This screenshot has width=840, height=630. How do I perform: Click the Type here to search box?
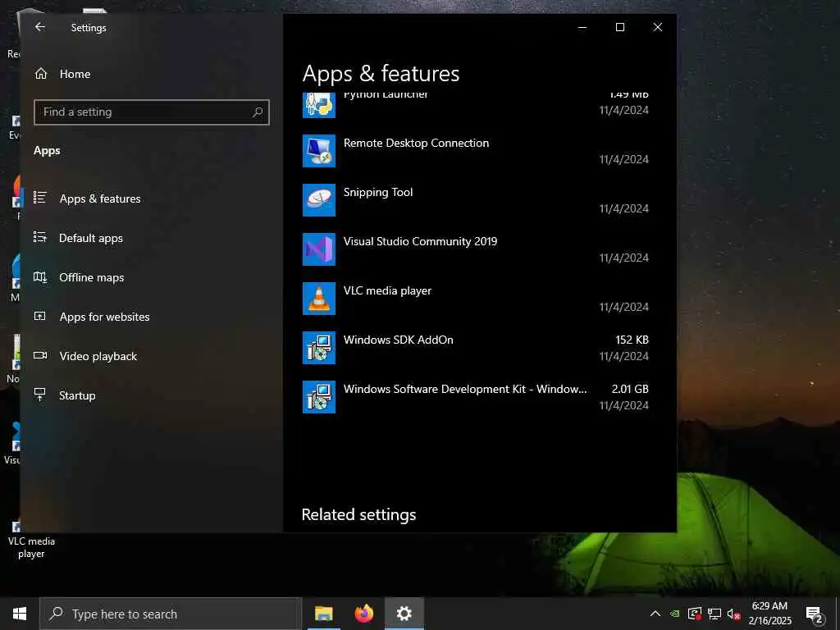(x=171, y=614)
